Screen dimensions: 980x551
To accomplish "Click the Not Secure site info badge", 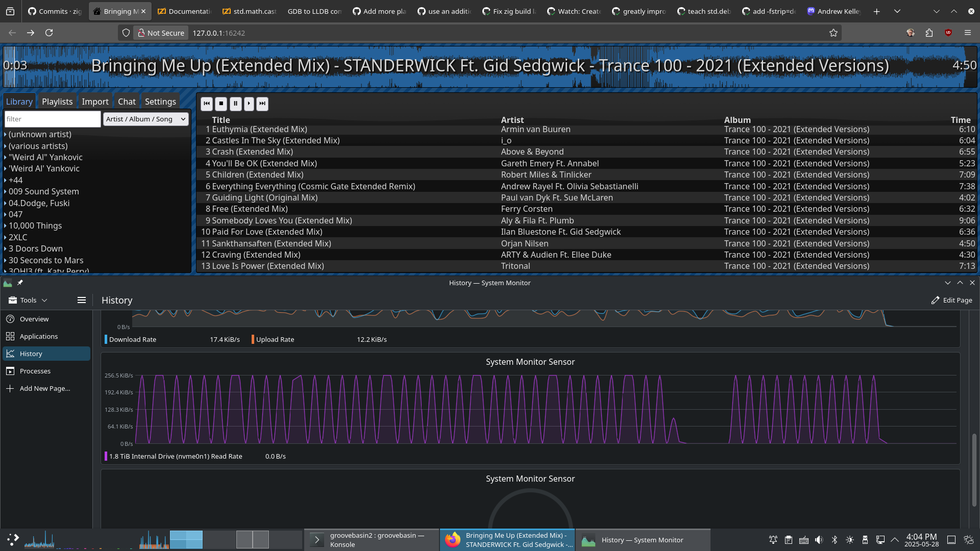I will pyautogui.click(x=161, y=33).
